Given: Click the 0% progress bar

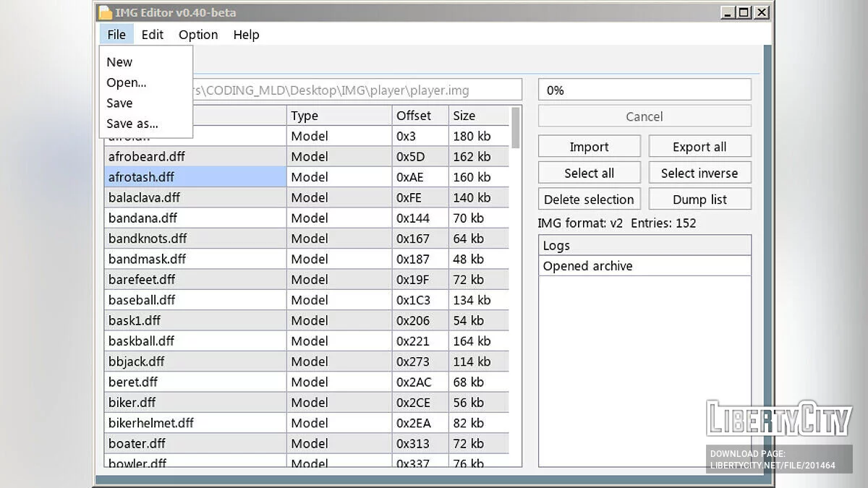Looking at the screenshot, I should tap(644, 90).
